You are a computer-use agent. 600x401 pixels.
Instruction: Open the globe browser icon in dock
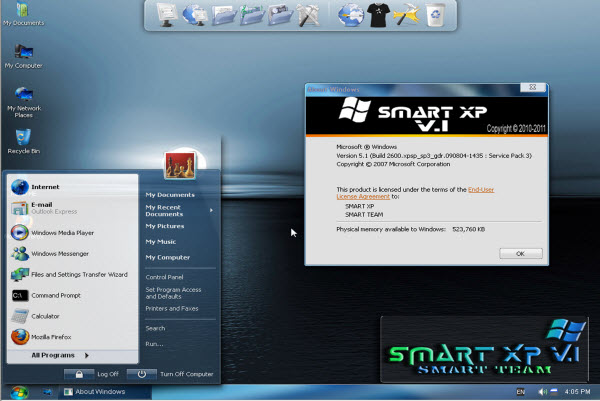pyautogui.click(x=351, y=15)
